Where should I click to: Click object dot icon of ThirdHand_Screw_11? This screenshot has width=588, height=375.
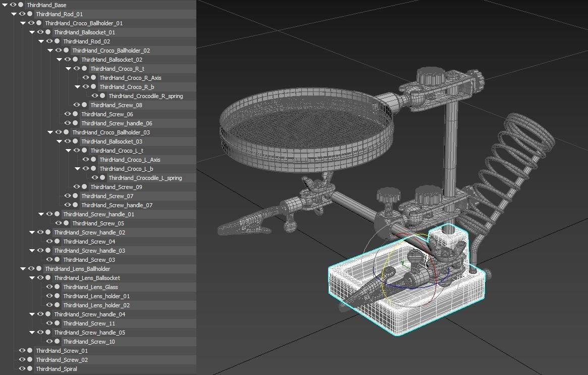point(57,323)
